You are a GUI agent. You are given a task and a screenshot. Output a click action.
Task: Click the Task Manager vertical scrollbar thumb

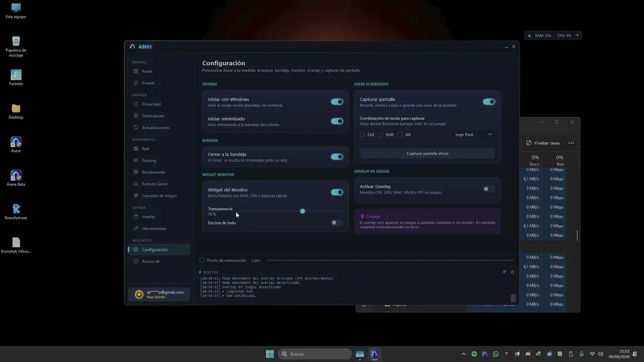click(x=577, y=235)
